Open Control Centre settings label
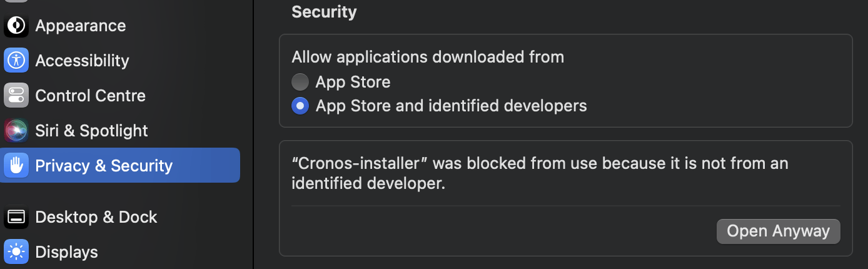The width and height of the screenshot is (868, 269). 90,96
